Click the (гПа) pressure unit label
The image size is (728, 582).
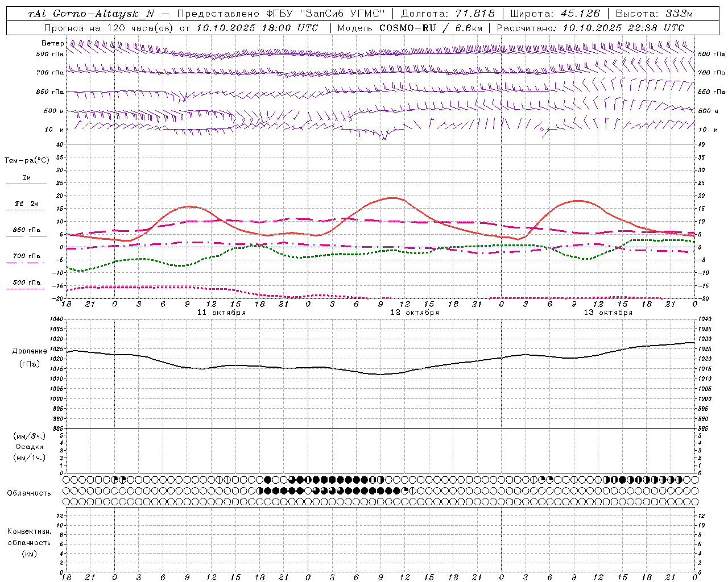click(30, 364)
